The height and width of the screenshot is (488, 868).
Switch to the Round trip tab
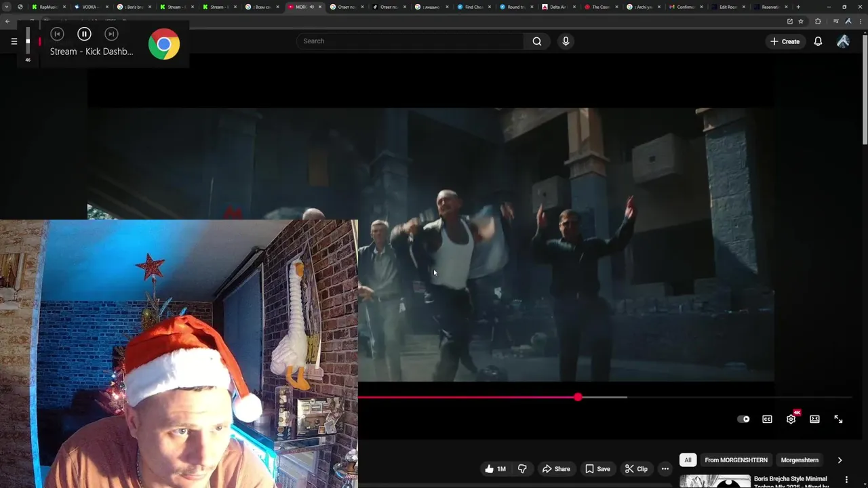coord(517,7)
